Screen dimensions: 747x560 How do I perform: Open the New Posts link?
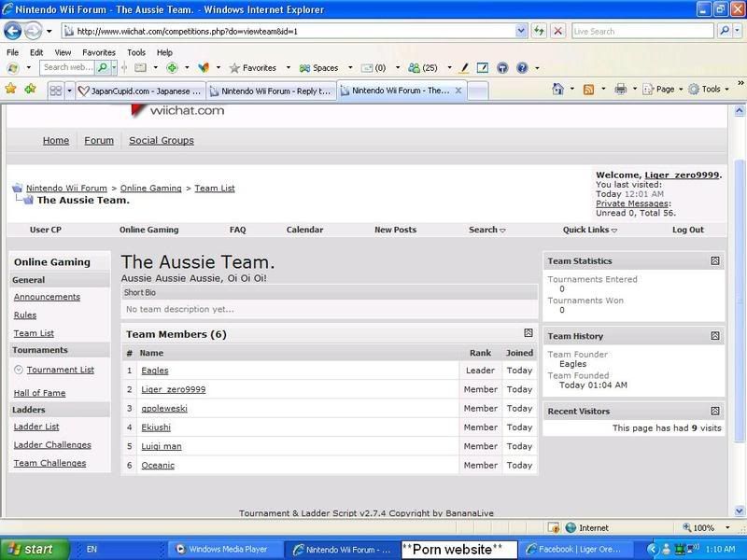(x=395, y=230)
